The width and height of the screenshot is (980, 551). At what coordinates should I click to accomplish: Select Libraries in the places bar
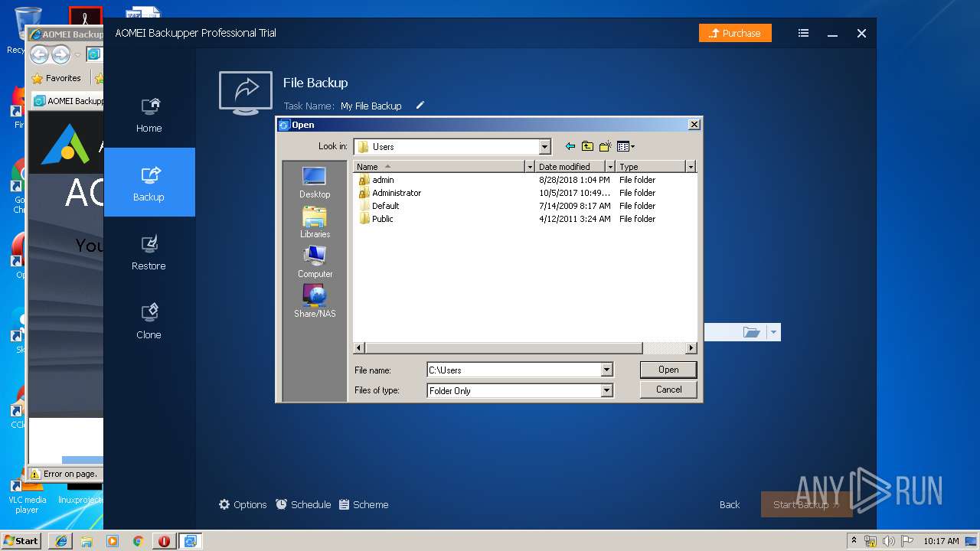(x=315, y=223)
